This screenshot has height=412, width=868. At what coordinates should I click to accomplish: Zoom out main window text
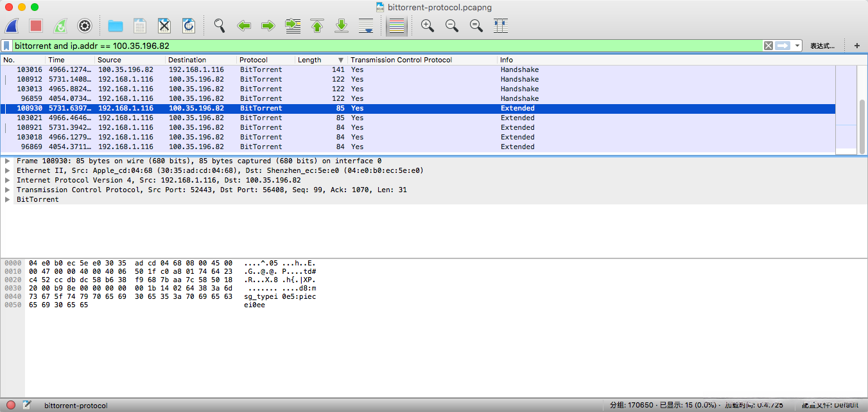pyautogui.click(x=452, y=26)
